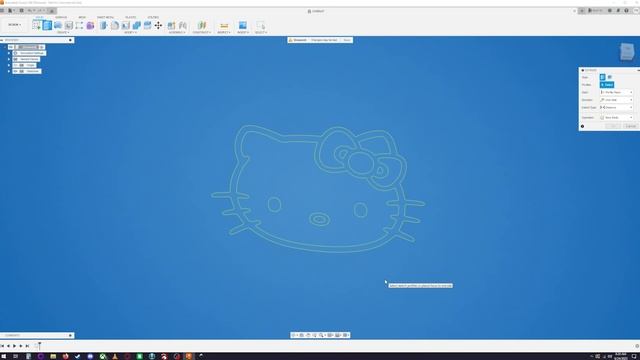Open the data panel grid icon
640x360 pixels.
click(2, 11)
